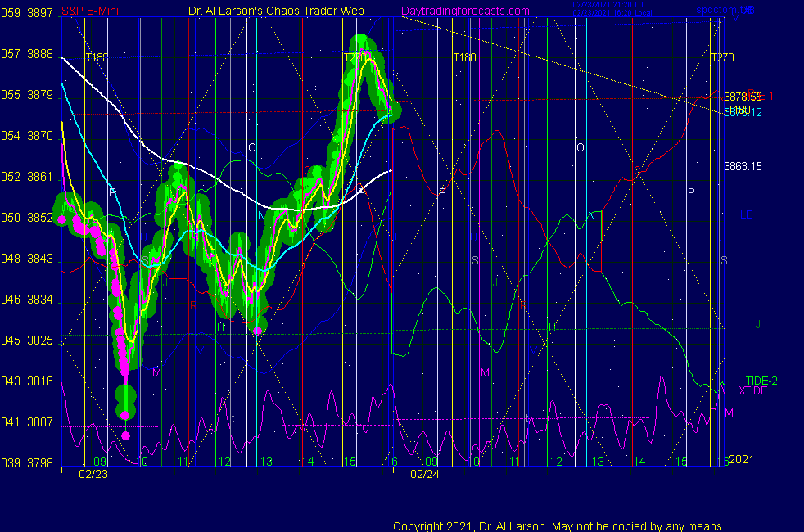
Task: Click the '02/23' date label on the time axis
Action: click(93, 474)
